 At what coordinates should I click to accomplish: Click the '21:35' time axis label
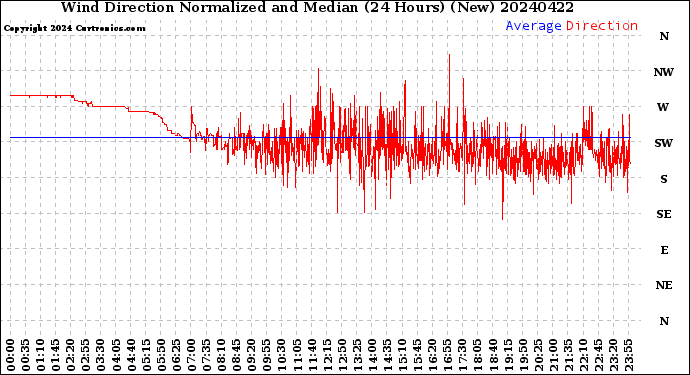(x=568, y=355)
